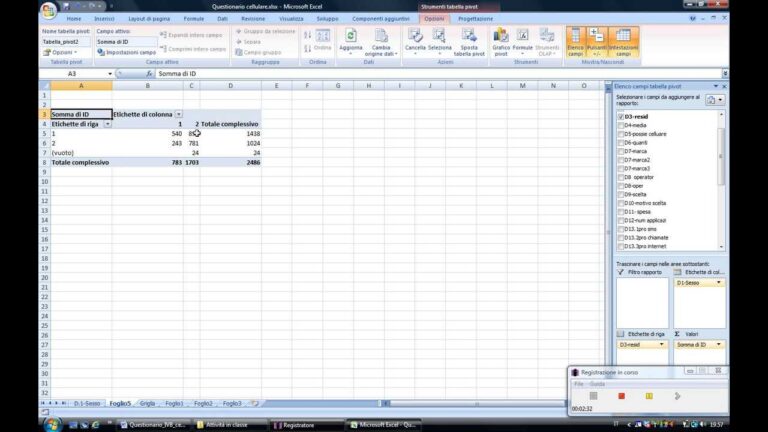
Task: Click formula bar showing Somma di ID
Action: point(438,73)
